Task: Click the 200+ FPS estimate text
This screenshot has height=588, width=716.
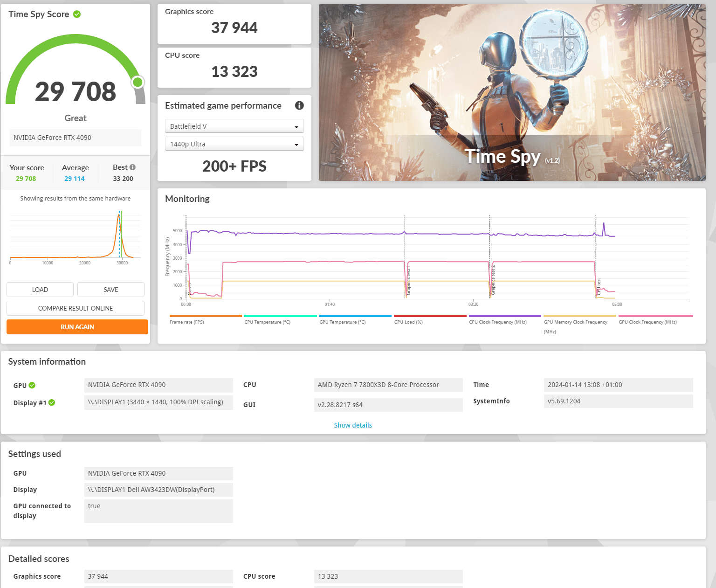Action: [234, 166]
